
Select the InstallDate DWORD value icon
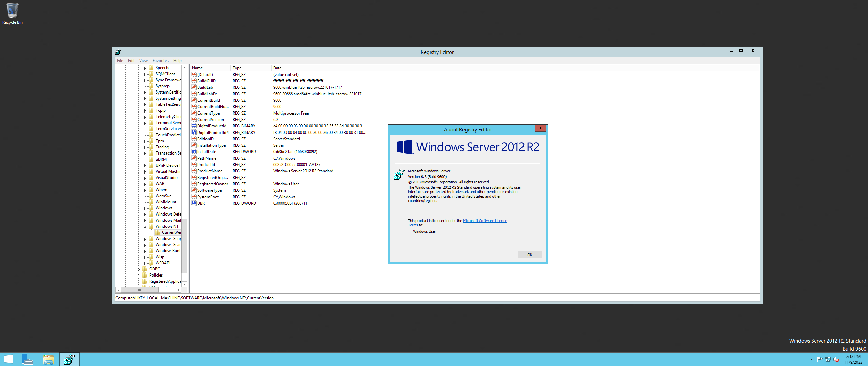pos(194,151)
